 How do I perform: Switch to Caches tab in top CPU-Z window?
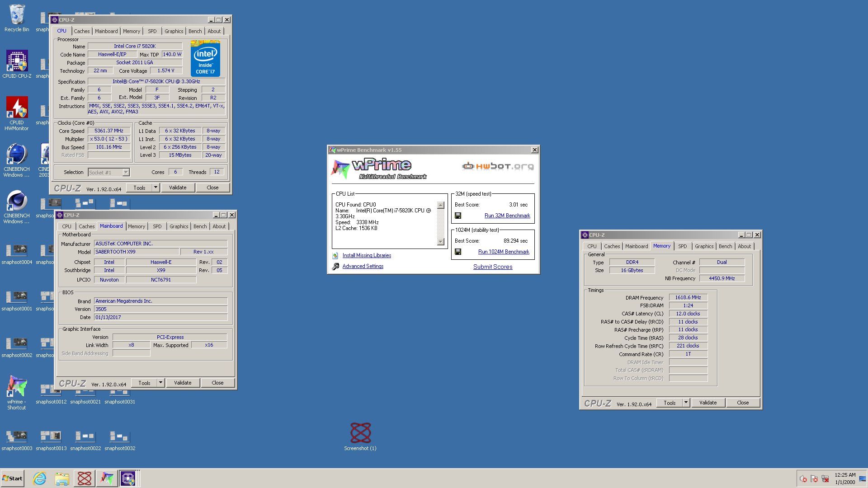82,31
